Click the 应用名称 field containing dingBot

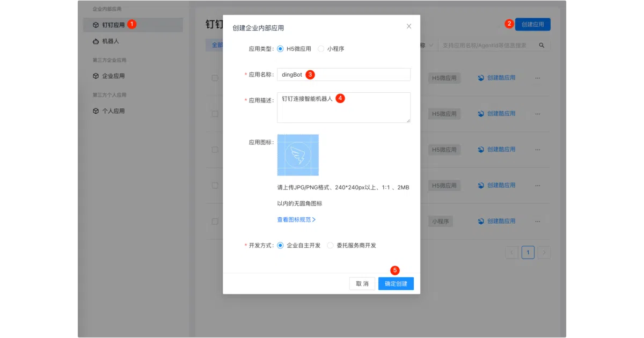(343, 75)
